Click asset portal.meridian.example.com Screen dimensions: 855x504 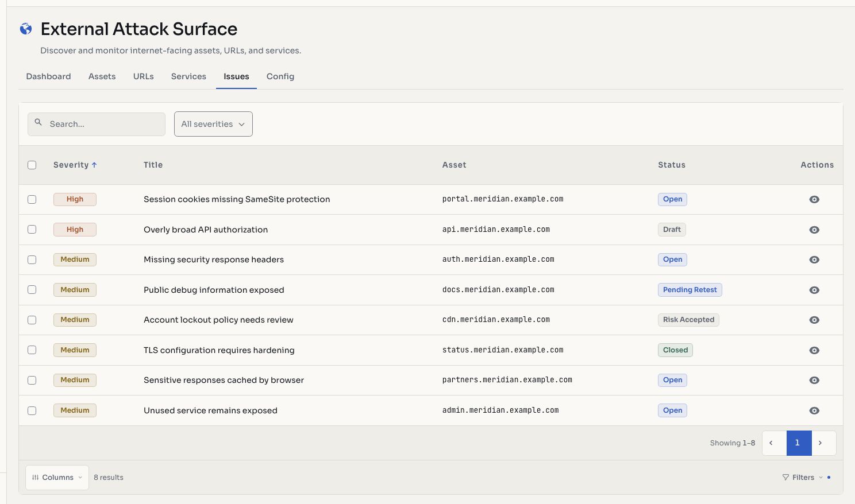click(503, 199)
